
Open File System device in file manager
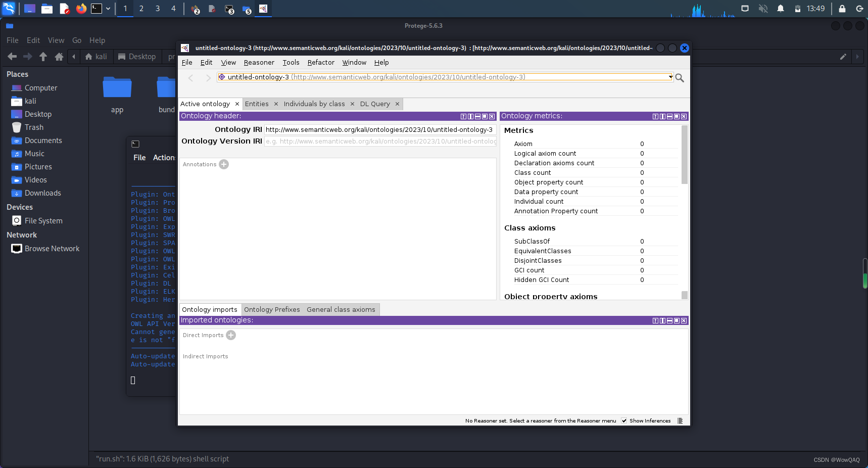[x=43, y=221]
